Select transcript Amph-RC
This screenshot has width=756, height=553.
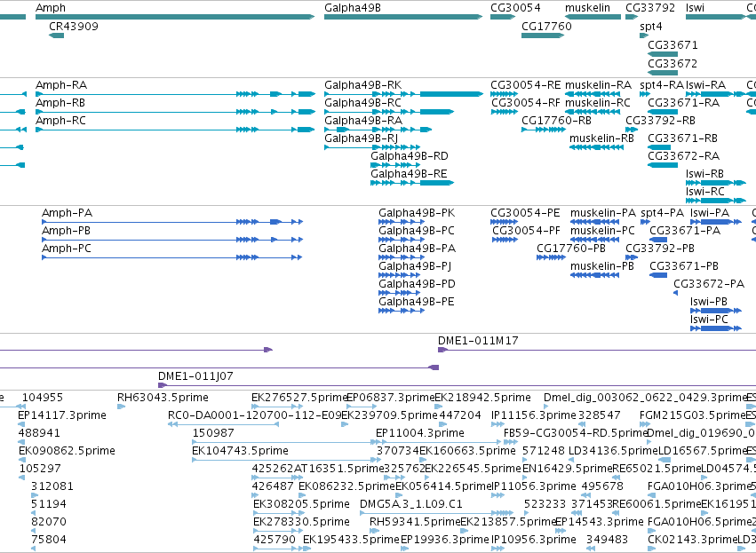(175, 130)
